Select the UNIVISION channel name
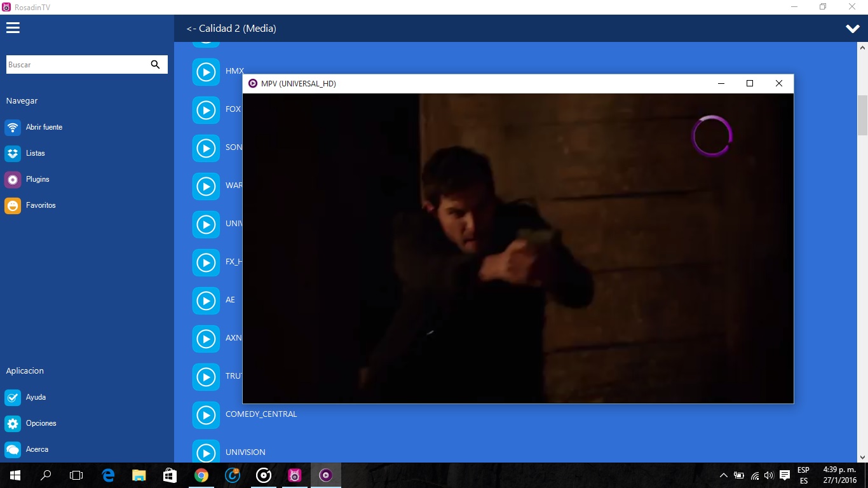The image size is (868, 488). click(x=245, y=452)
